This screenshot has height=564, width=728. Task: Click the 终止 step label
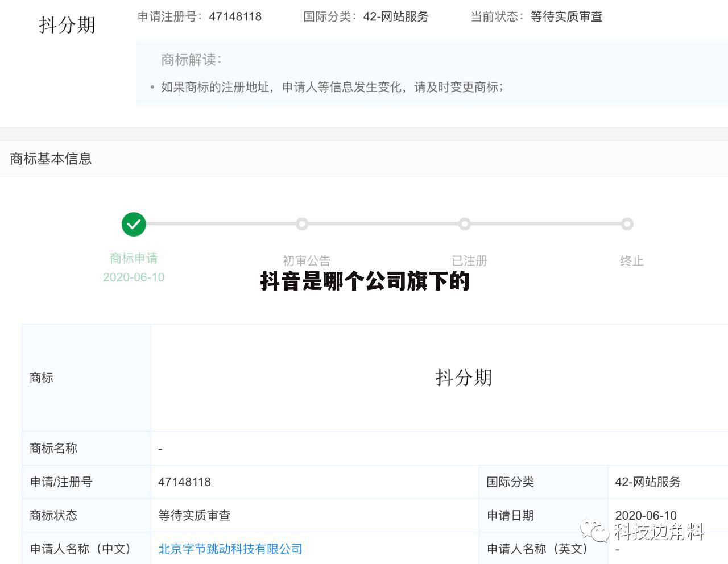click(x=631, y=260)
